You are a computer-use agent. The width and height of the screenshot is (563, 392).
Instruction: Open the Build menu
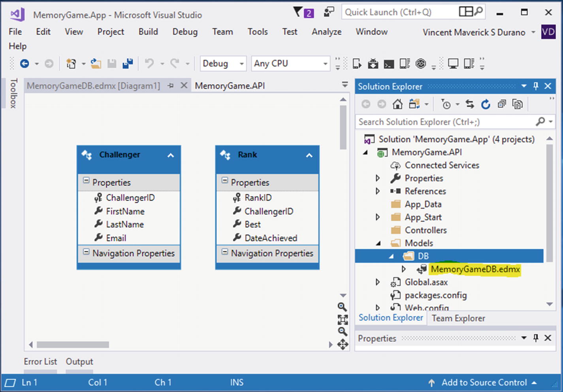pyautogui.click(x=148, y=32)
